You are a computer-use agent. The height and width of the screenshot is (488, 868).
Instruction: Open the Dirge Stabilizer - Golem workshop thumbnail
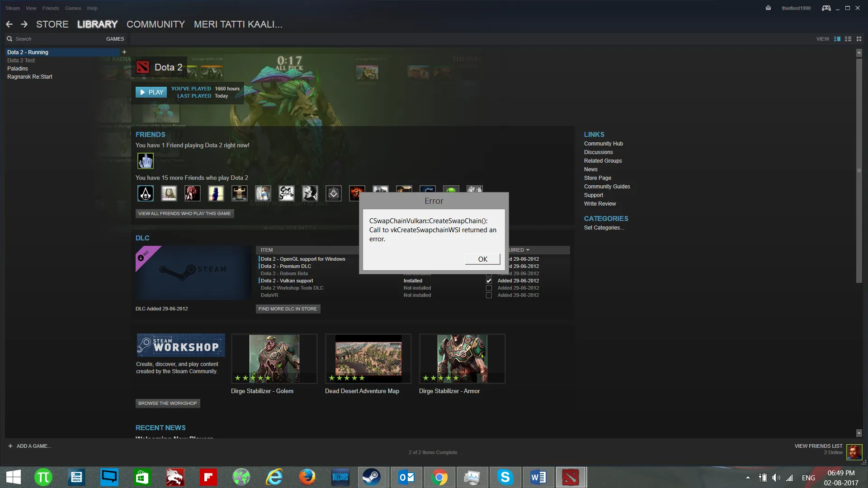click(274, 358)
